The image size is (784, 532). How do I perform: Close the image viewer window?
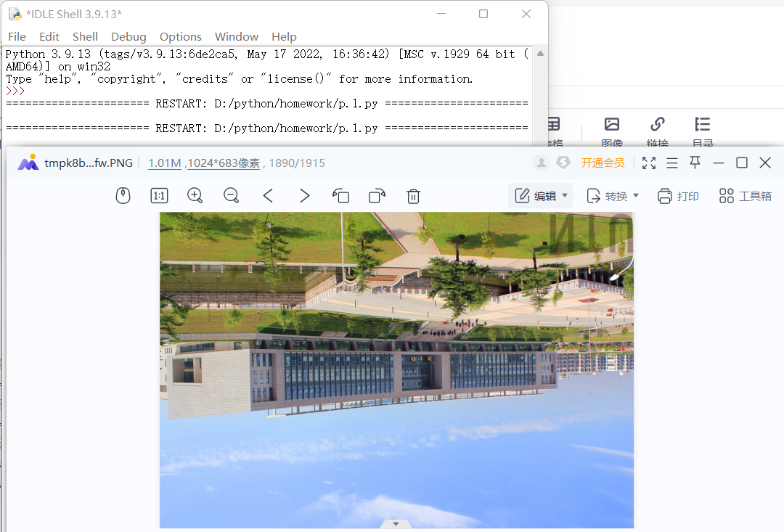point(765,163)
